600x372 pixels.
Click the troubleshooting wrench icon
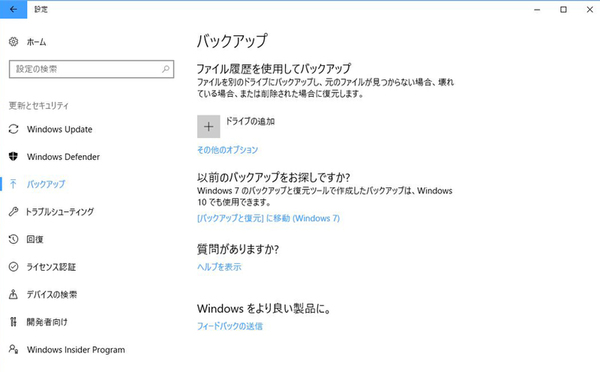[x=13, y=212]
